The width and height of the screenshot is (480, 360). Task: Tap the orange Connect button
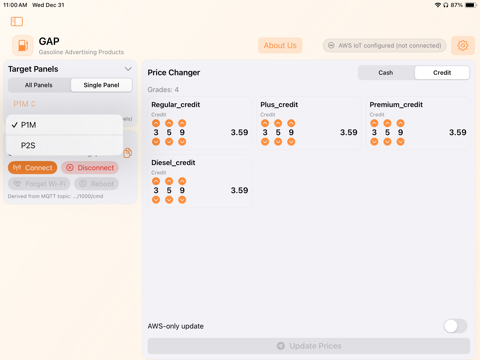(x=33, y=168)
